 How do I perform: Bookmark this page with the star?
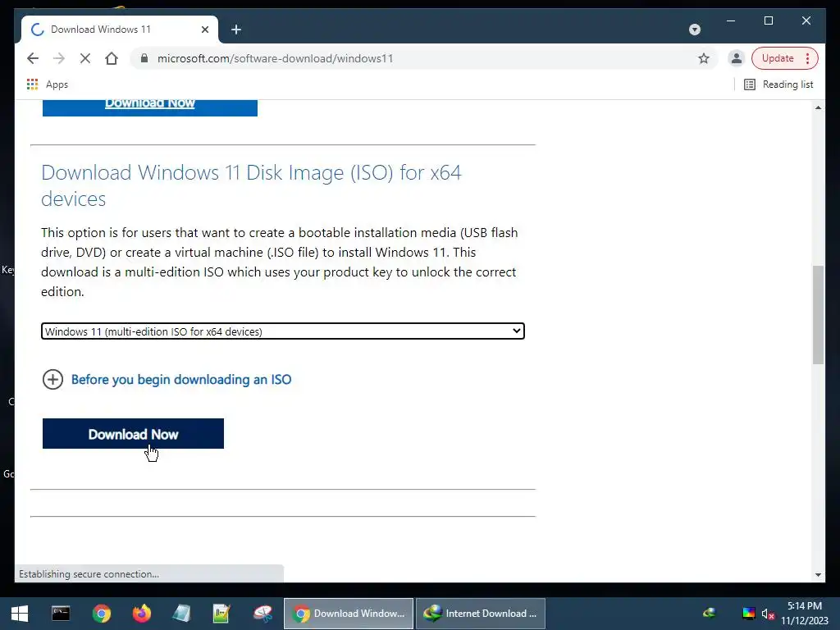pos(703,58)
